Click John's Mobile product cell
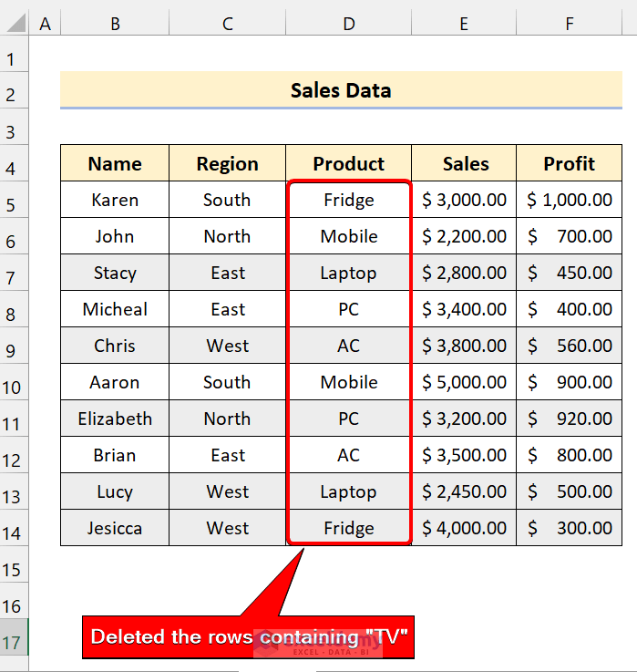The width and height of the screenshot is (637, 672). pos(349,236)
